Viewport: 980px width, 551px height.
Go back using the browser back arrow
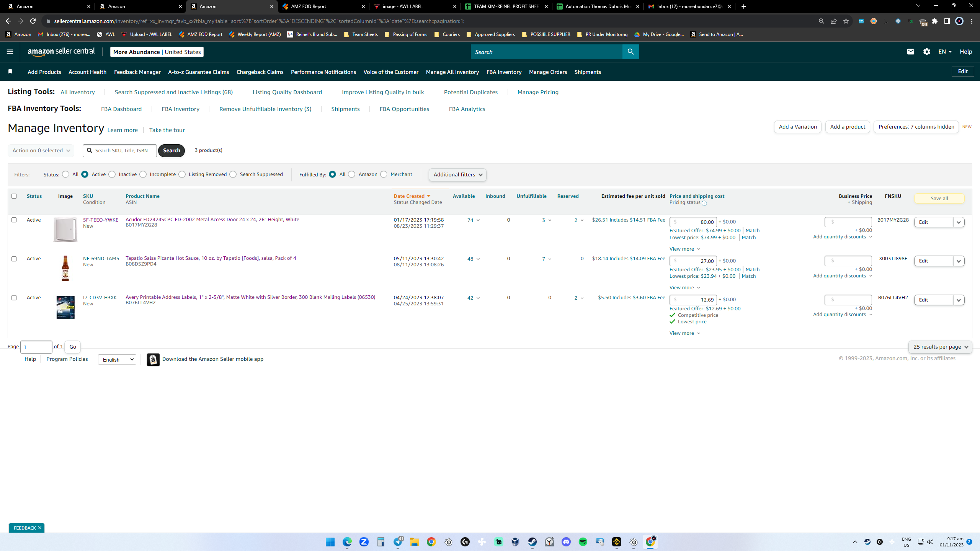[x=8, y=21]
